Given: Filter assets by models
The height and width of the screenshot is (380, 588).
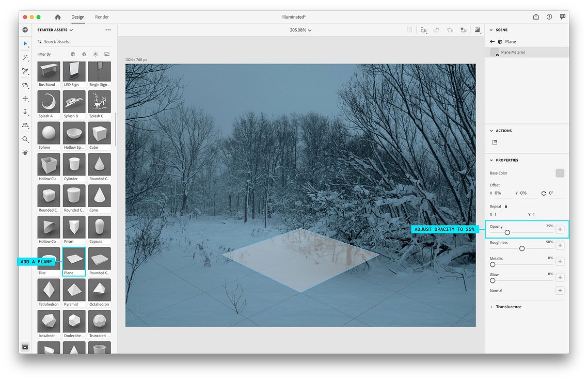Looking at the screenshot, I should point(73,54).
